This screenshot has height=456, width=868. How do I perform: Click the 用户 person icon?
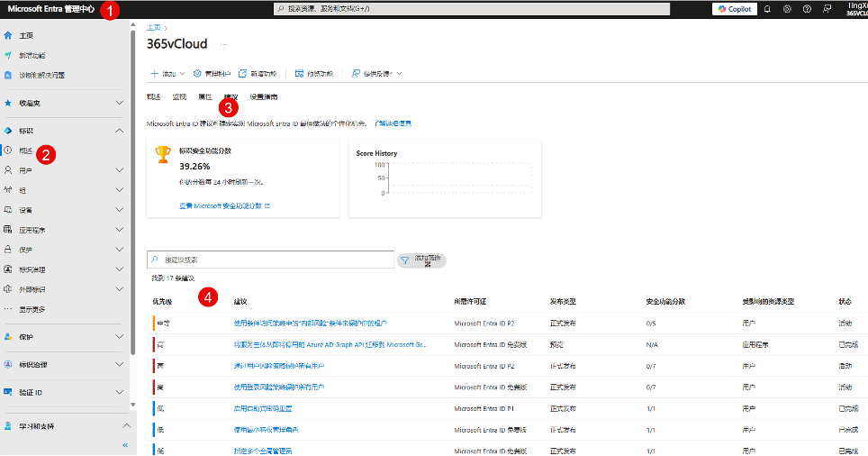[8, 170]
